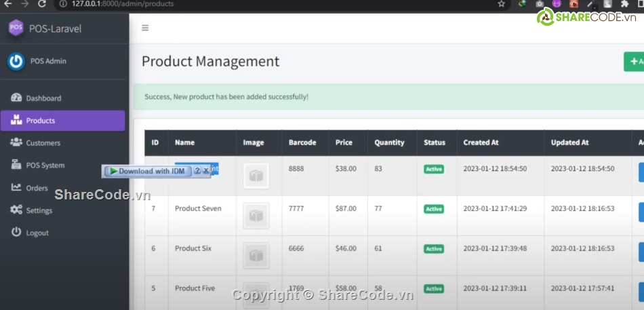
Task: Click Product Seven image thumbnail
Action: pyautogui.click(x=256, y=216)
